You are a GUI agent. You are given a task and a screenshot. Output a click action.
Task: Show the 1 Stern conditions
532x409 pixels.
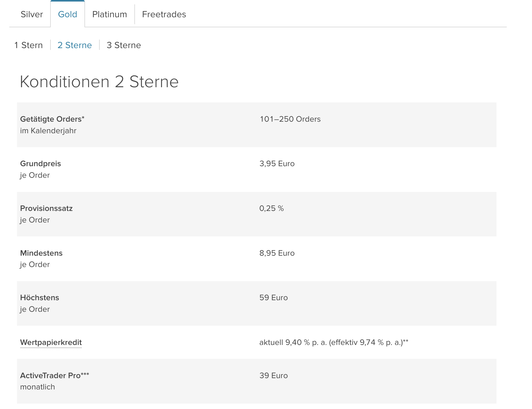click(29, 45)
